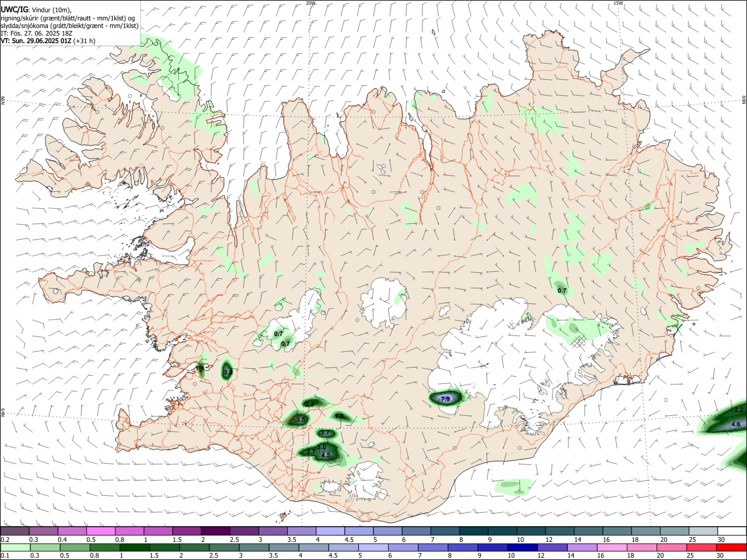Viewport: 747px width, 560px height.
Task: Click the '(+31 h)' forecast offset text
Action: tap(85, 41)
